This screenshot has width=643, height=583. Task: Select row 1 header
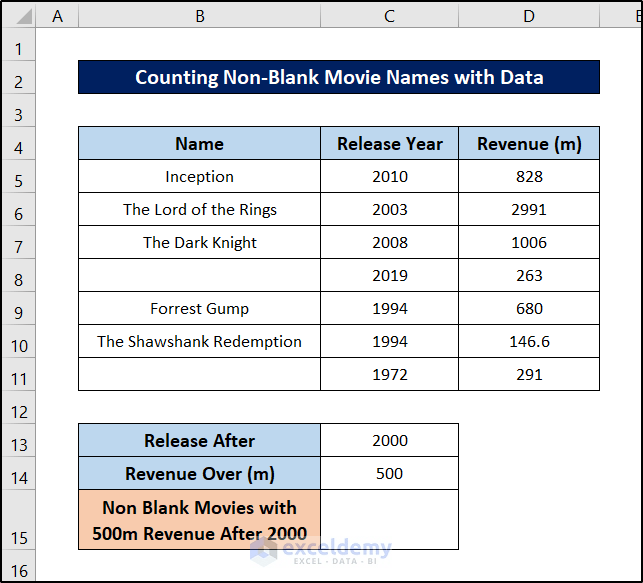point(19,45)
